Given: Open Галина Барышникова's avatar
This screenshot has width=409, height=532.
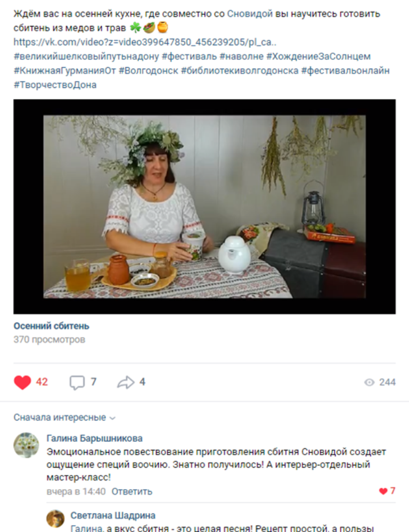Looking at the screenshot, I should pyautogui.click(x=26, y=445).
